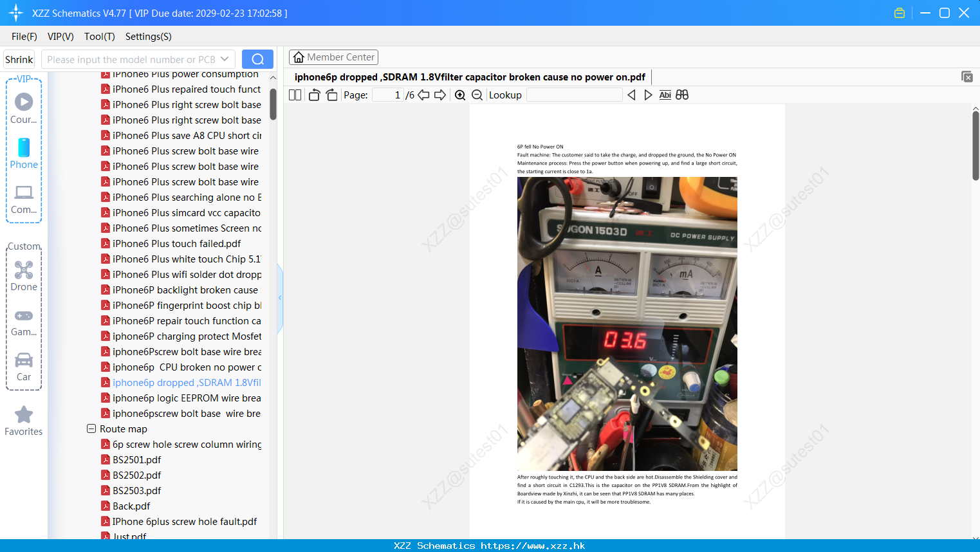Viewport: 980px width, 552px height.
Task: Open the Drone category
Action: pos(24,276)
